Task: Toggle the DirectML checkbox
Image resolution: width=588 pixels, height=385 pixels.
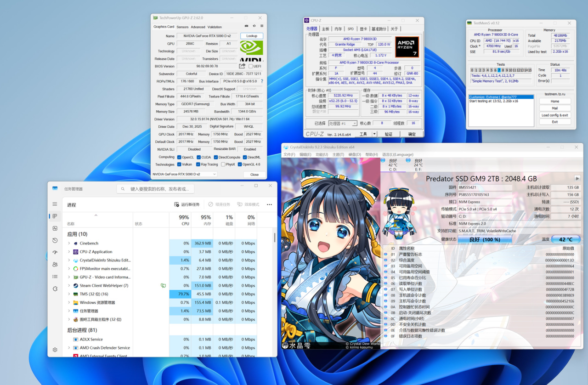Action: (244, 157)
